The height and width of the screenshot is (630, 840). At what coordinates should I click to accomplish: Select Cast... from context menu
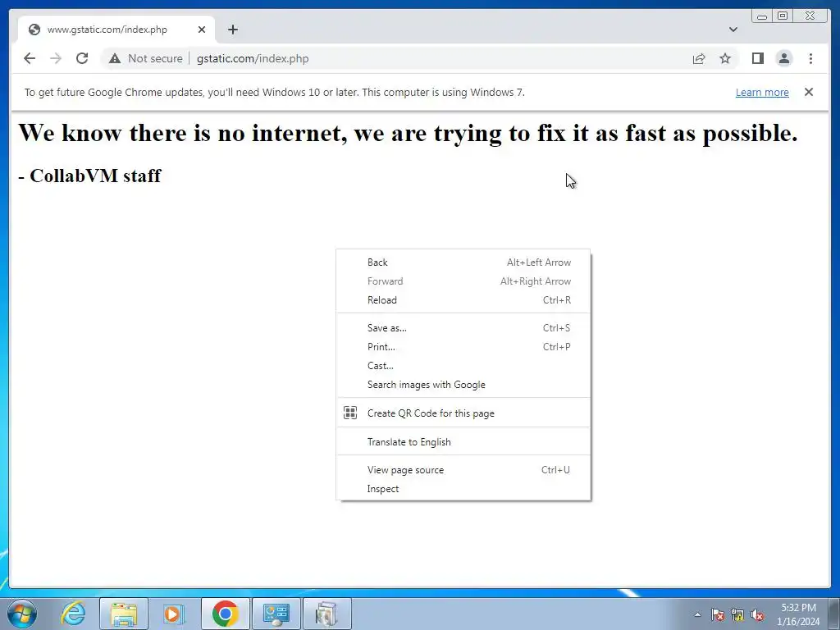[x=463, y=366]
